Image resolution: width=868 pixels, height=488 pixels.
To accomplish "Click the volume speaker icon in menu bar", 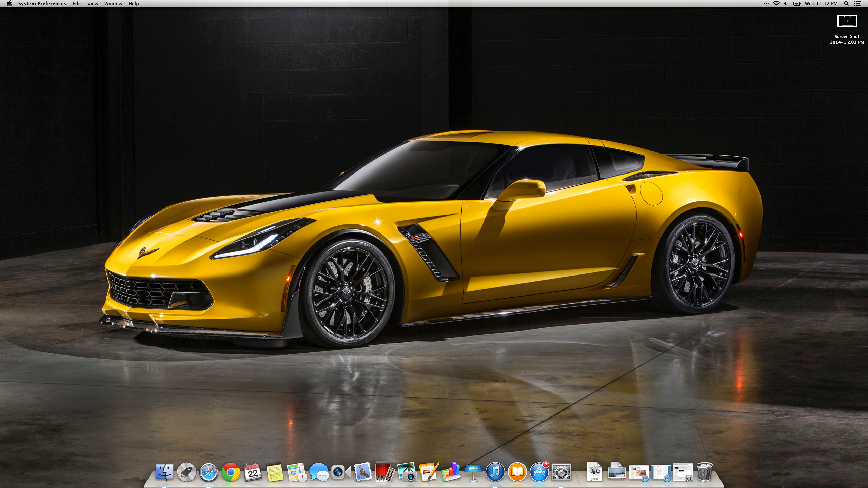I will click(x=786, y=4).
